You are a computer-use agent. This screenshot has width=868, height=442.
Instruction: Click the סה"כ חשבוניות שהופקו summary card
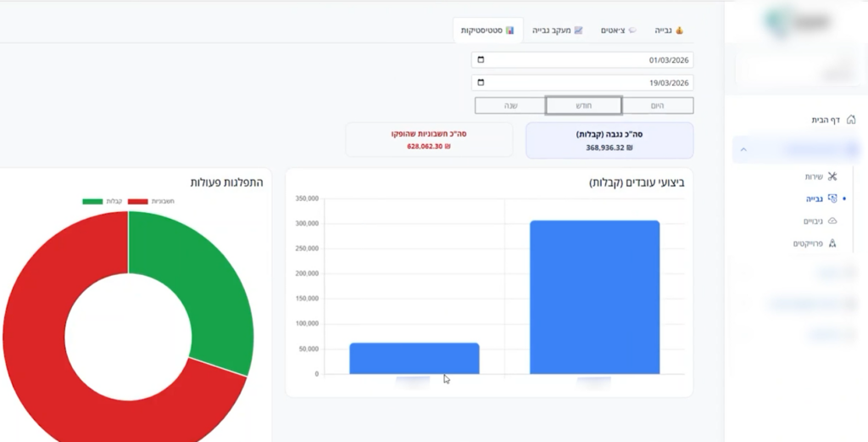click(x=429, y=140)
